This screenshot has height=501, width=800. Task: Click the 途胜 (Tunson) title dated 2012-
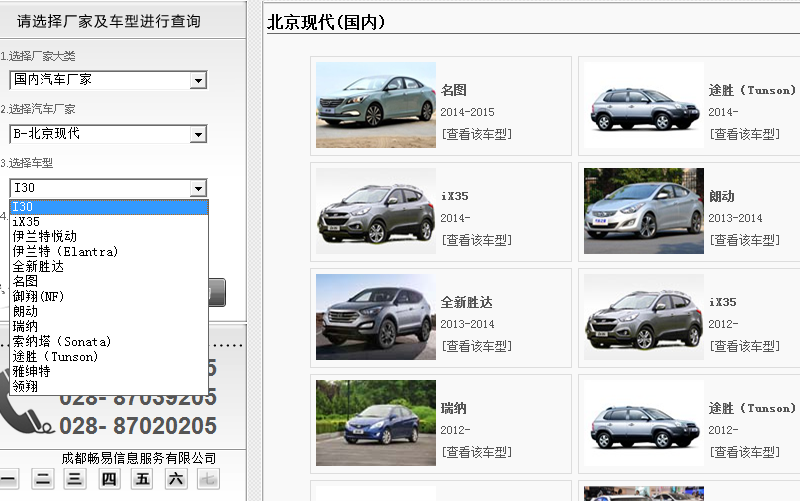(x=753, y=408)
